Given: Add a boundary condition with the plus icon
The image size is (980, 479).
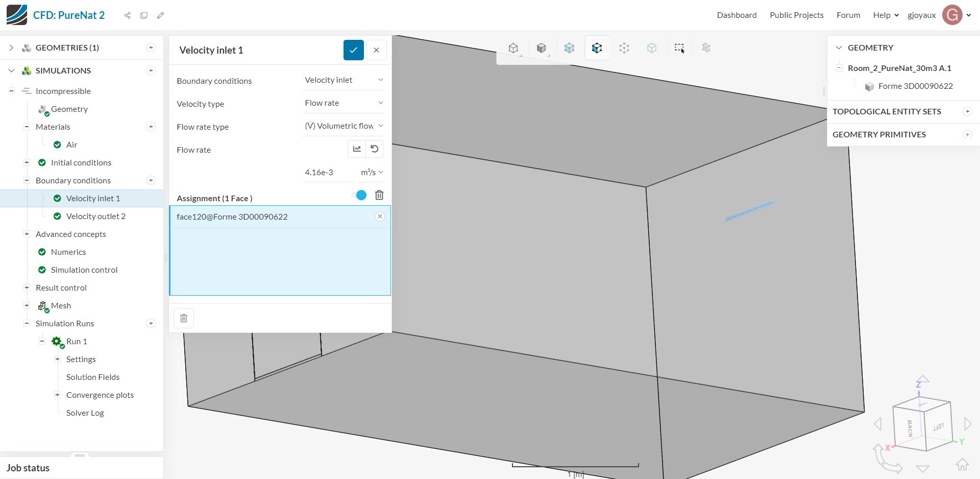Looking at the screenshot, I should pos(151,180).
